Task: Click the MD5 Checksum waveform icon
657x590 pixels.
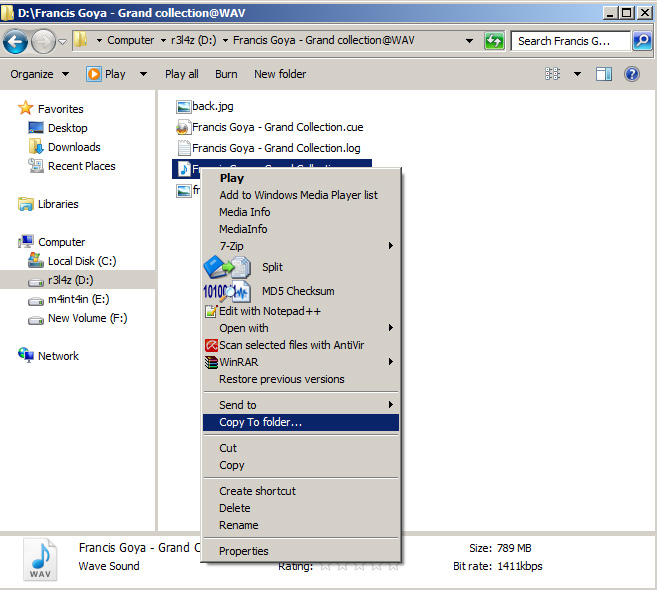Action: click(227, 291)
